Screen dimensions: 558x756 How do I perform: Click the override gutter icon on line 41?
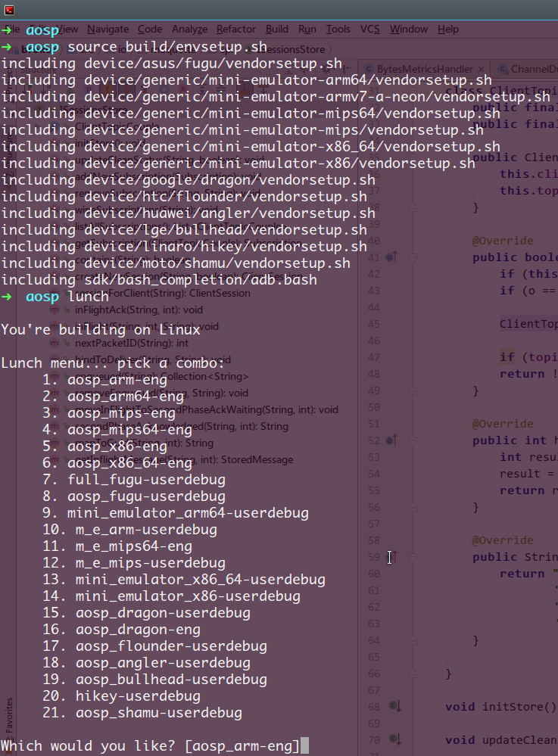tap(391, 257)
